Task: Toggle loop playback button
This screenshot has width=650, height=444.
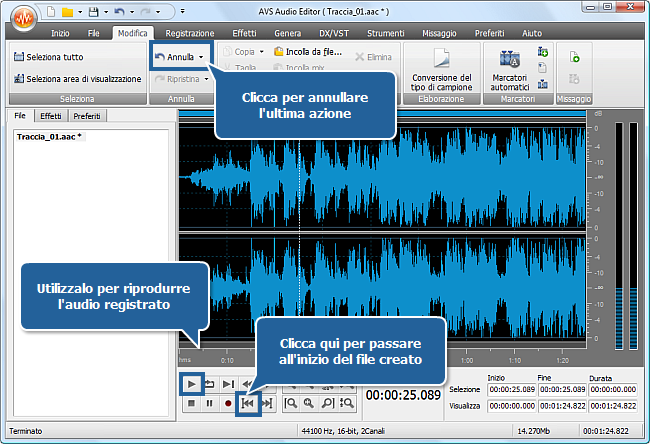Action: point(209,383)
